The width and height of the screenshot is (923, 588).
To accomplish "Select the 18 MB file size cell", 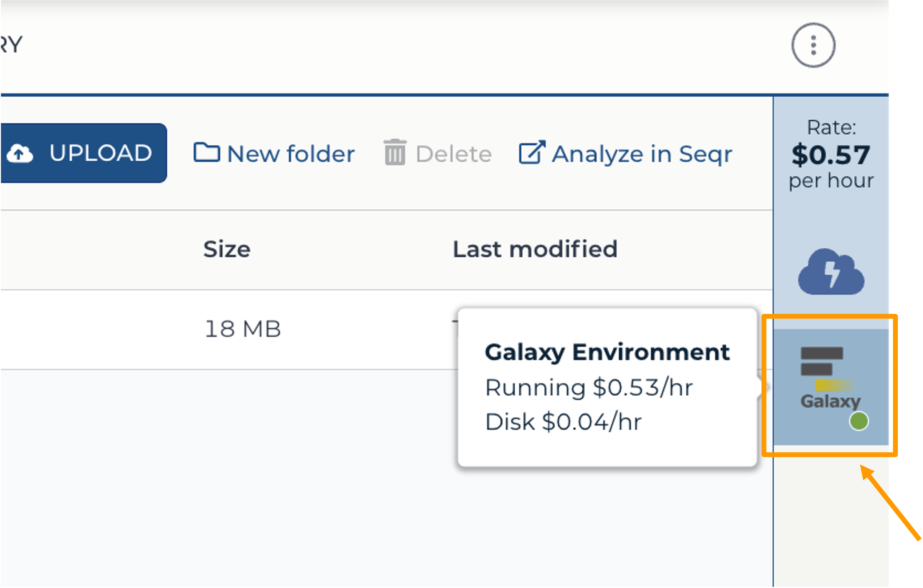I will pyautogui.click(x=243, y=329).
